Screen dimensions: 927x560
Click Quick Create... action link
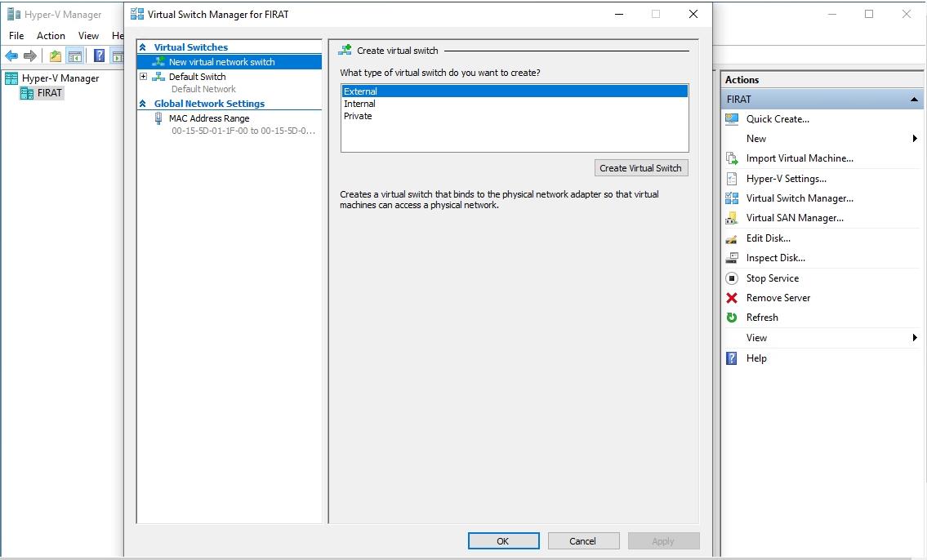(x=778, y=118)
